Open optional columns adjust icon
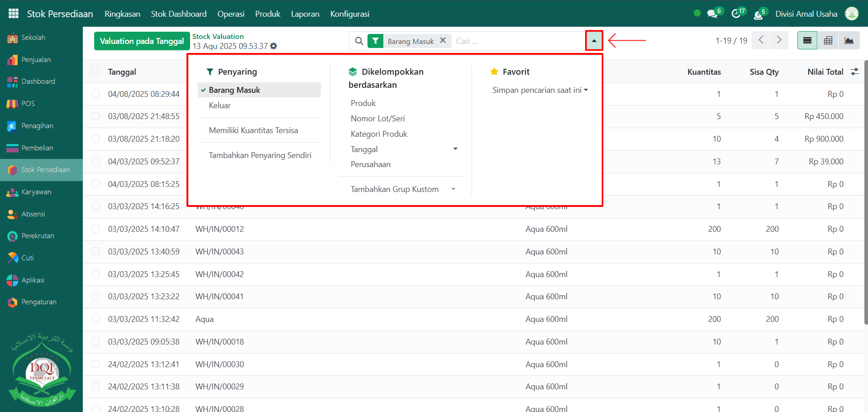Image resolution: width=868 pixels, height=412 pixels. [854, 72]
